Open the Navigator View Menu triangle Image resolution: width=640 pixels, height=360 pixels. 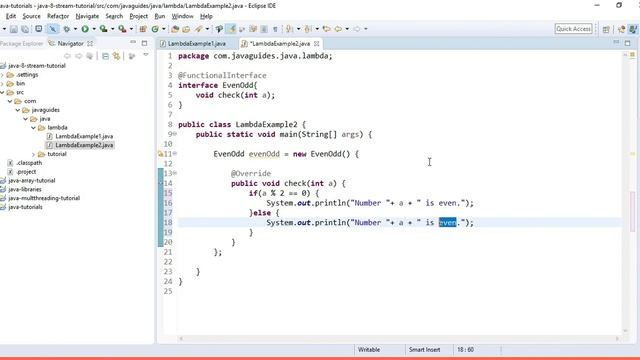point(146,55)
